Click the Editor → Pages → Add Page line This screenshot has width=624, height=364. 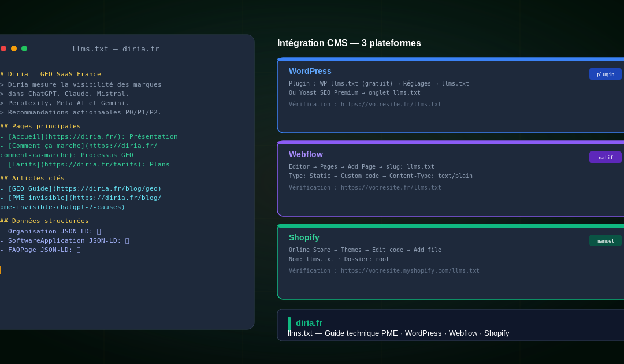click(x=361, y=166)
